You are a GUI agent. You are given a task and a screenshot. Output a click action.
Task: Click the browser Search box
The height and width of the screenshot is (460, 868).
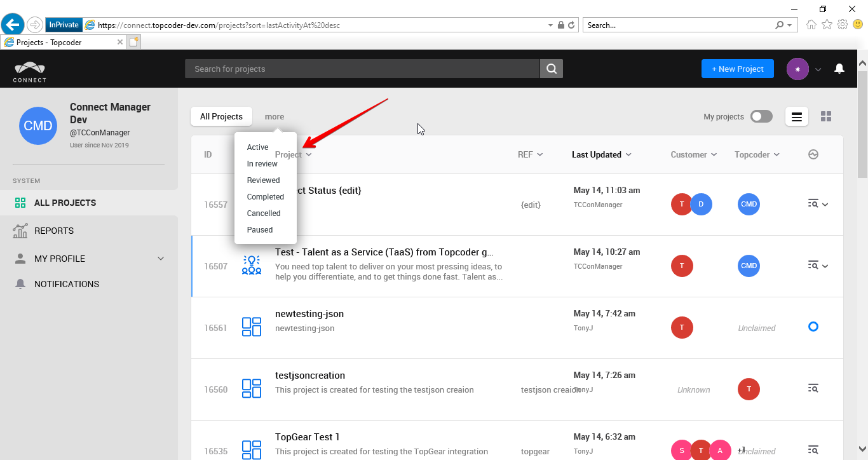[x=679, y=25]
